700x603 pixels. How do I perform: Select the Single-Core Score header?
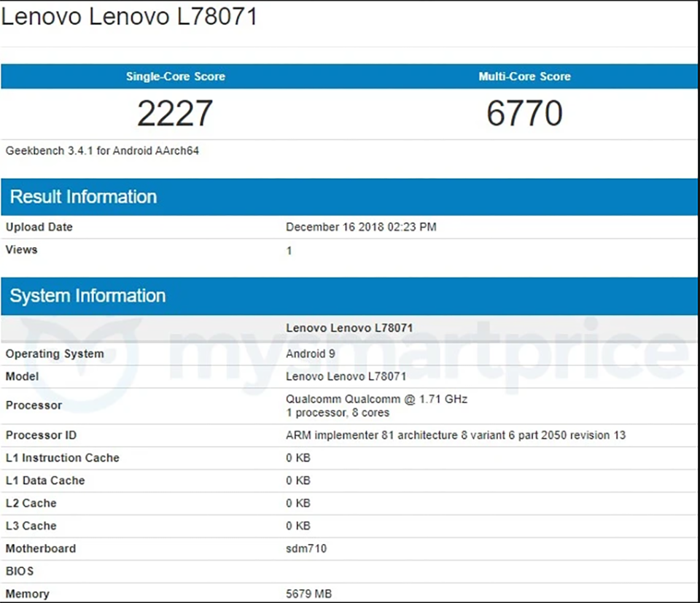pos(176,77)
